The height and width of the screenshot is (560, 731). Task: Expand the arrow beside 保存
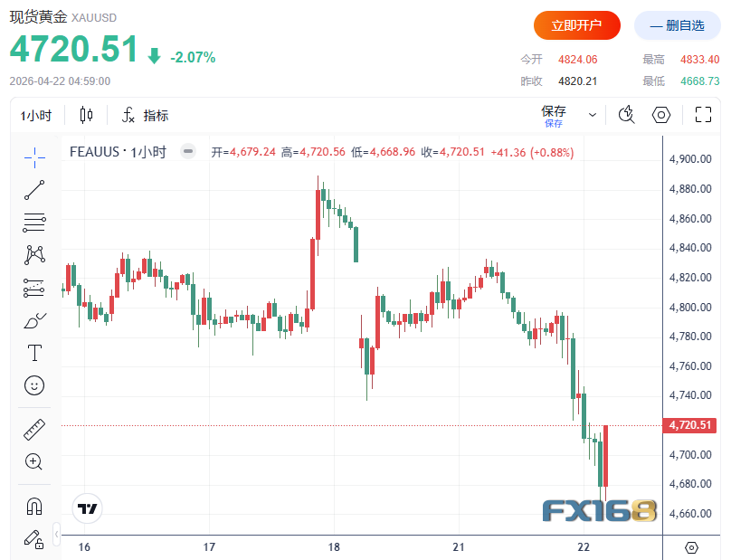pyautogui.click(x=593, y=115)
